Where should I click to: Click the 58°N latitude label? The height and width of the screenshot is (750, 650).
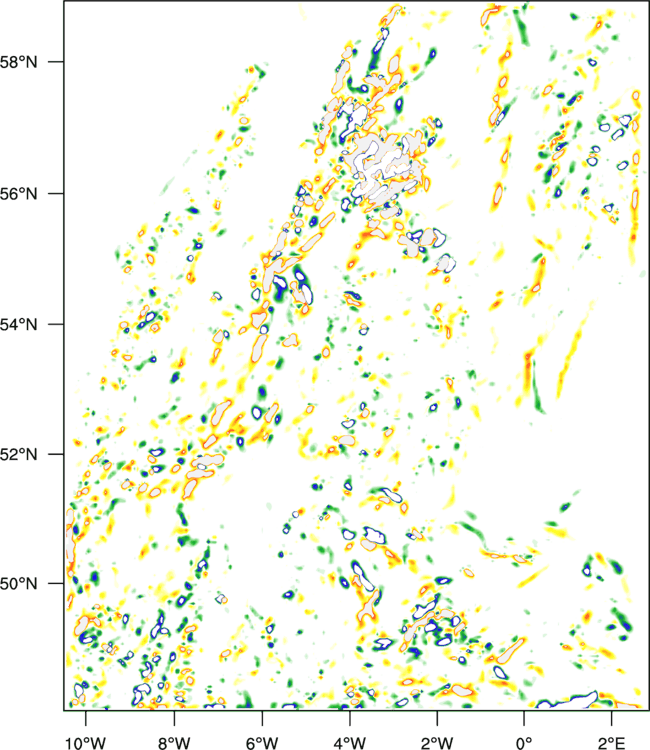click(19, 62)
